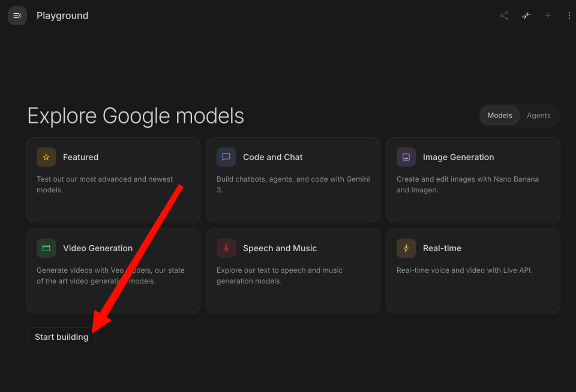Image resolution: width=576 pixels, height=392 pixels.
Task: Click 'Create and edit images' description text
Action: [467, 184]
